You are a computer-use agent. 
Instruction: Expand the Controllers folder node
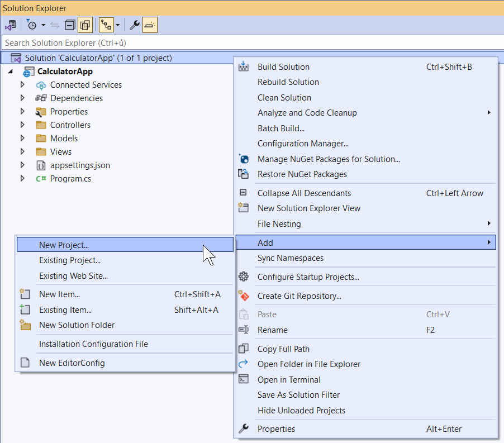(x=22, y=125)
